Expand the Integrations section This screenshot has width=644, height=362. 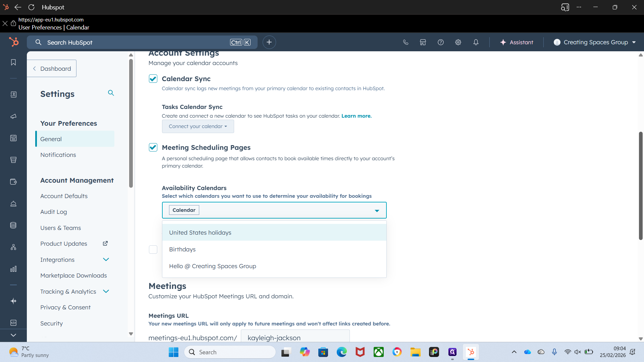coord(106,259)
